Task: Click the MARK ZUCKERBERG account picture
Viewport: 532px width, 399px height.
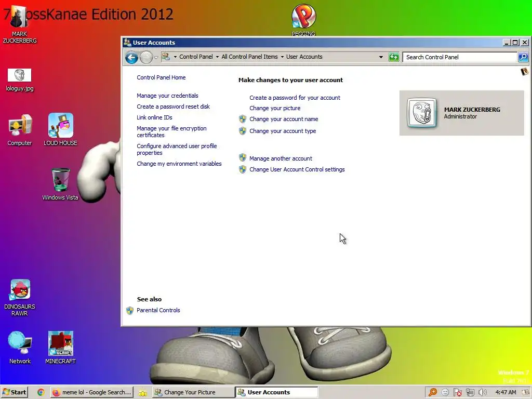Action: coord(422,113)
